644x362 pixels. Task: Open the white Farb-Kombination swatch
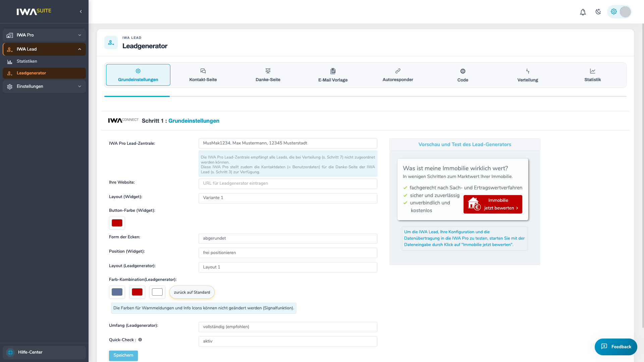(x=157, y=292)
